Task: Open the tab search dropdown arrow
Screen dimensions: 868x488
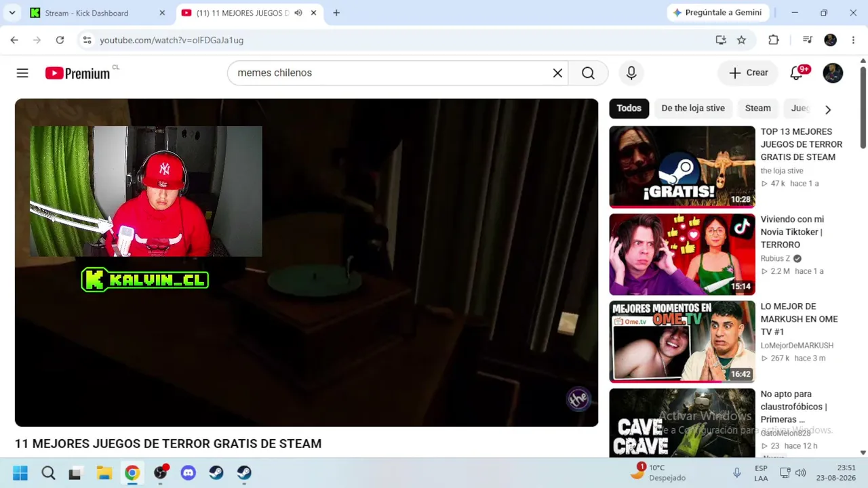Action: (x=12, y=13)
